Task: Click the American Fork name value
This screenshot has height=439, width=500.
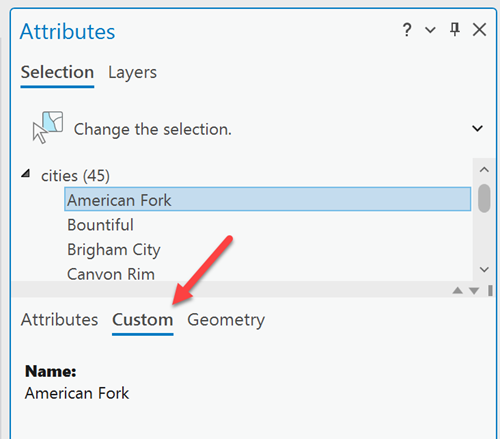Action: click(77, 393)
